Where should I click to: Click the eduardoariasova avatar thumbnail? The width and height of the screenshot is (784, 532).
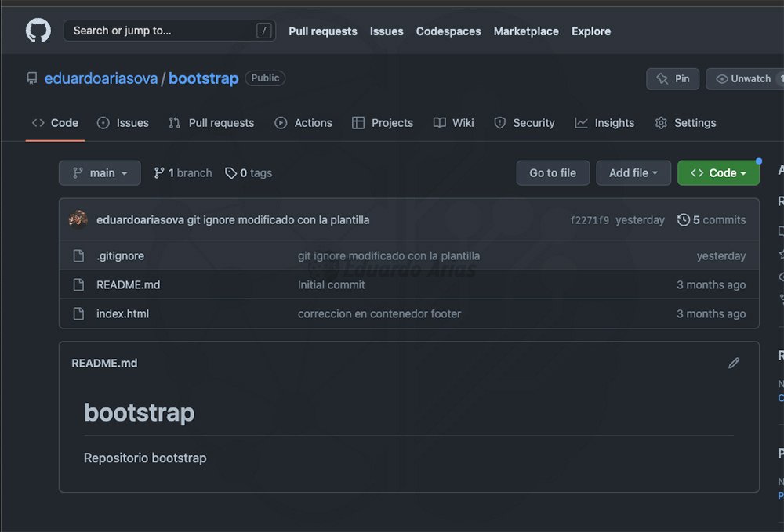78,219
